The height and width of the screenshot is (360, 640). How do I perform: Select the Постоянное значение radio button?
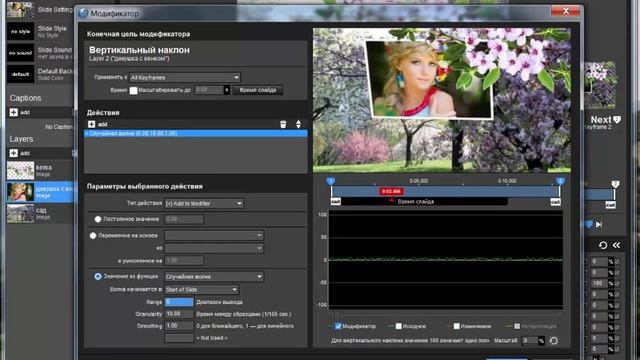click(98, 219)
